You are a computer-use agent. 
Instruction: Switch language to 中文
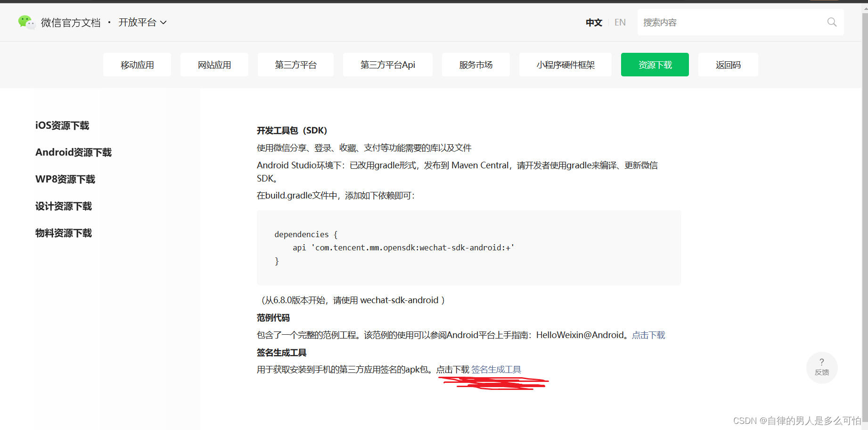click(x=594, y=22)
